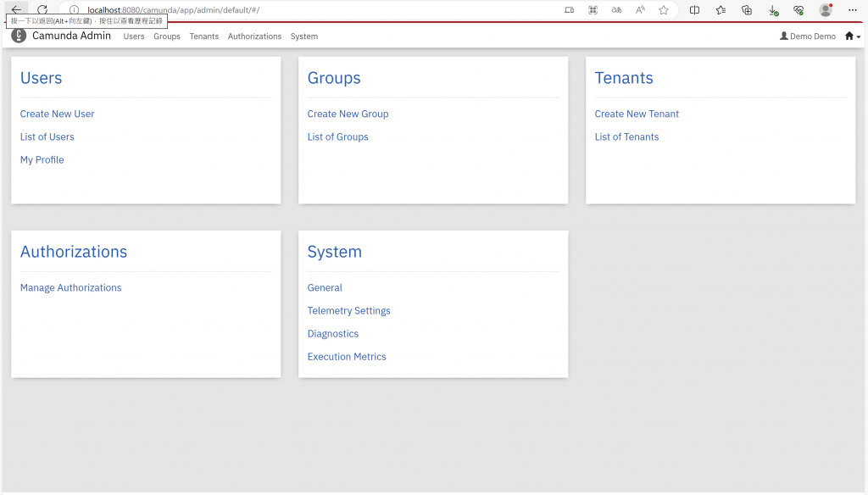Open System in top navigation
Image resolution: width=868 pixels, height=495 pixels.
(x=304, y=36)
